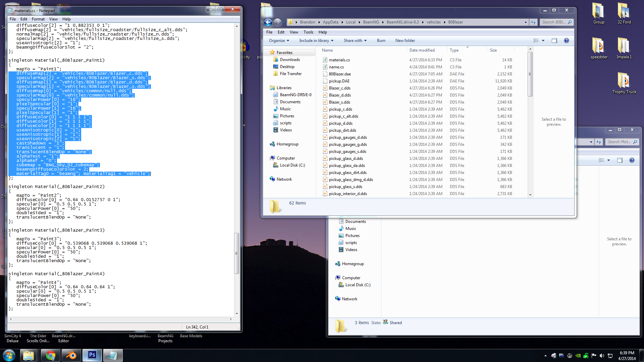
Task: Expand the vehicles breadcrumb arrow
Action: click(x=444, y=22)
